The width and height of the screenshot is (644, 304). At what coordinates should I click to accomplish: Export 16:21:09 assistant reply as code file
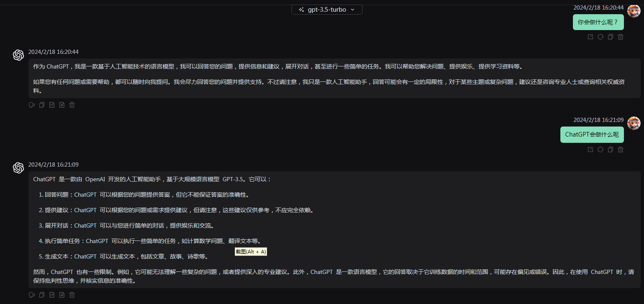click(51, 295)
